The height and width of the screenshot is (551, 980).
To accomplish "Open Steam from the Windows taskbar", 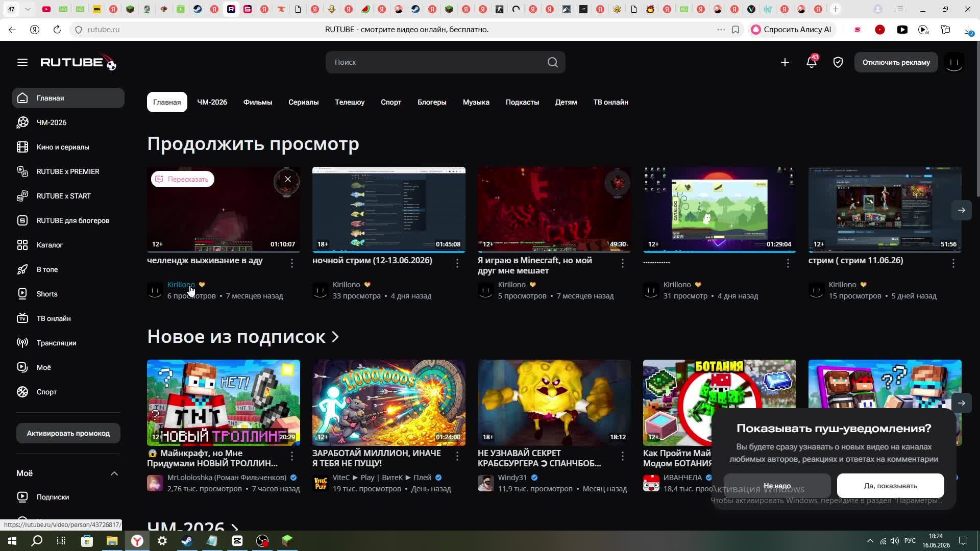I will (187, 541).
